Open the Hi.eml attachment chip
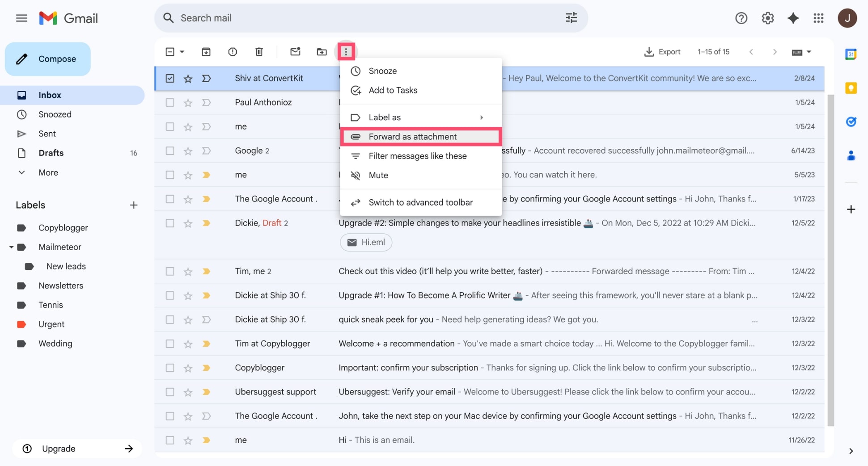The image size is (868, 466). [x=366, y=243]
